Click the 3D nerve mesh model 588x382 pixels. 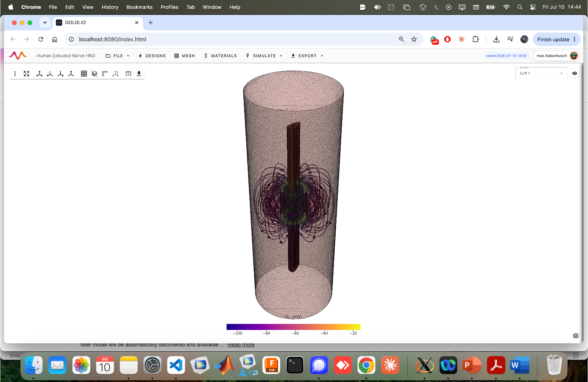point(293,195)
